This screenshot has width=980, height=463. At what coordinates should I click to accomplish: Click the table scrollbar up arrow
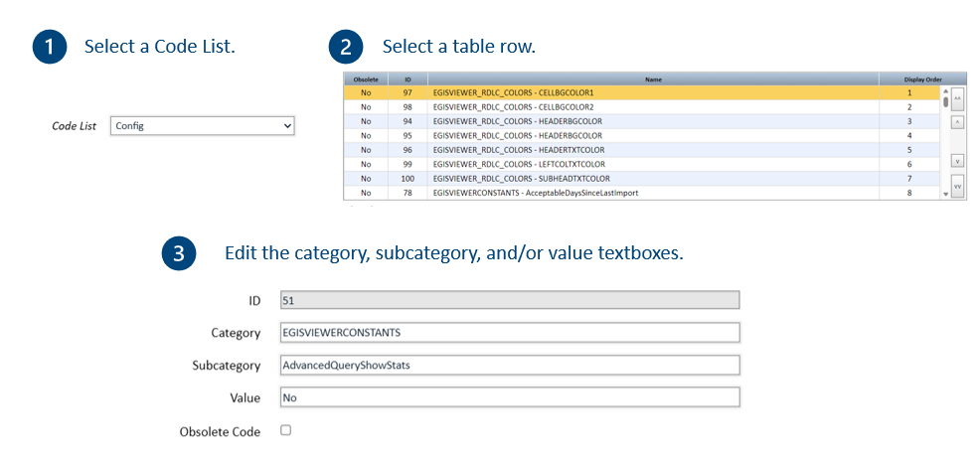tap(944, 91)
